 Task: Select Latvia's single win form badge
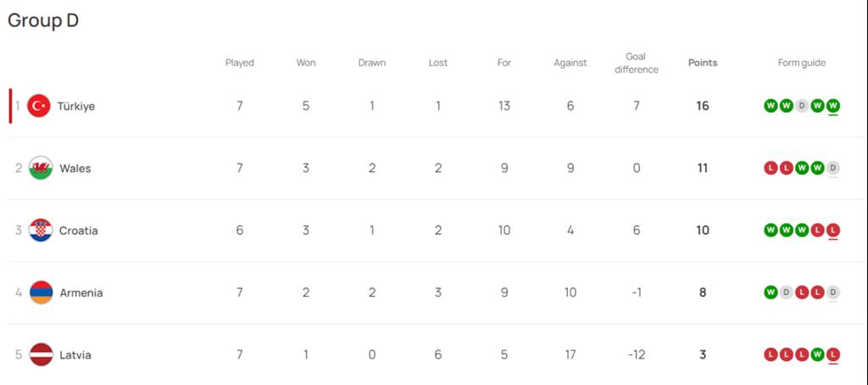818,354
